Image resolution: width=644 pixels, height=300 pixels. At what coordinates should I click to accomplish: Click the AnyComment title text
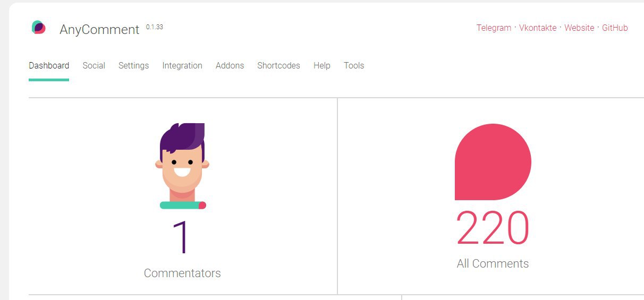point(99,30)
